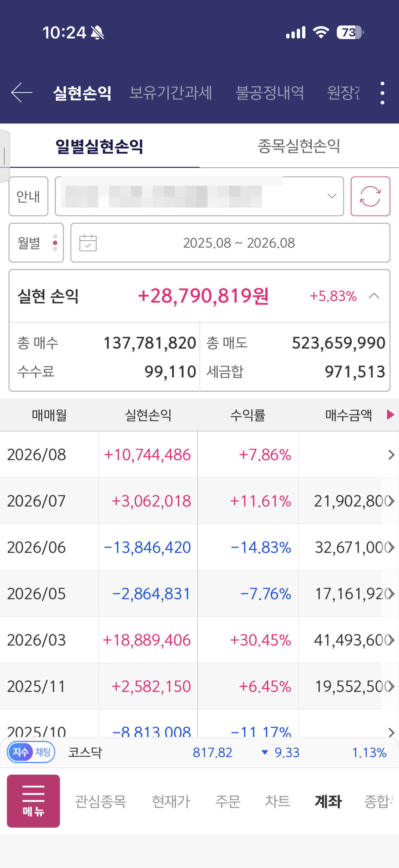
Task: Switch to the 종목실현손익 tab
Action: click(x=299, y=146)
